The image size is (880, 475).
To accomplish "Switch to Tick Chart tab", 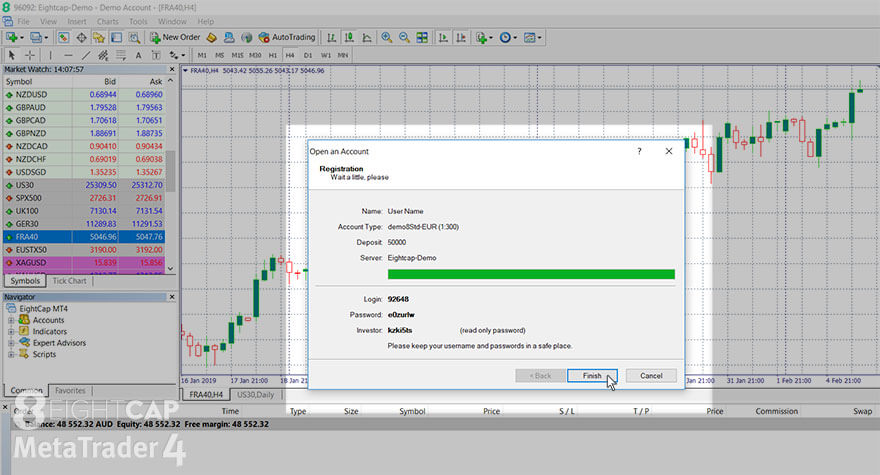I will coord(70,281).
